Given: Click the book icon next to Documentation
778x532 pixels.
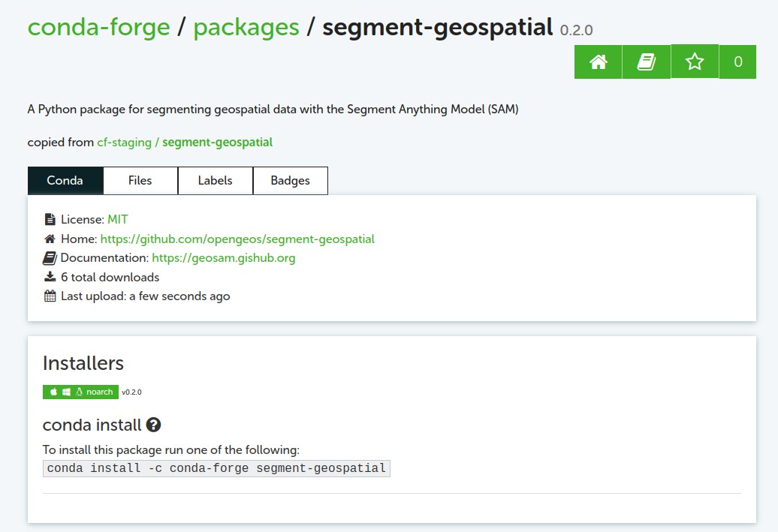Looking at the screenshot, I should (x=50, y=258).
